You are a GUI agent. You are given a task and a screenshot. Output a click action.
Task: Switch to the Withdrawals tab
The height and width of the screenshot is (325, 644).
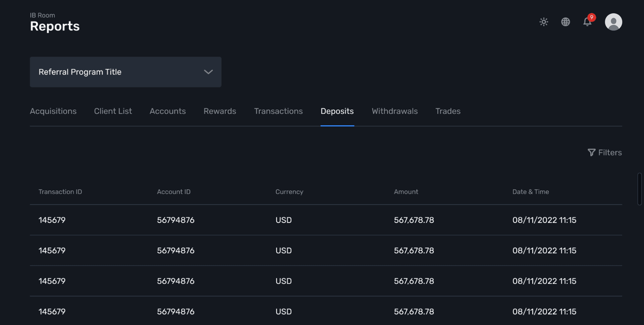pyautogui.click(x=394, y=111)
